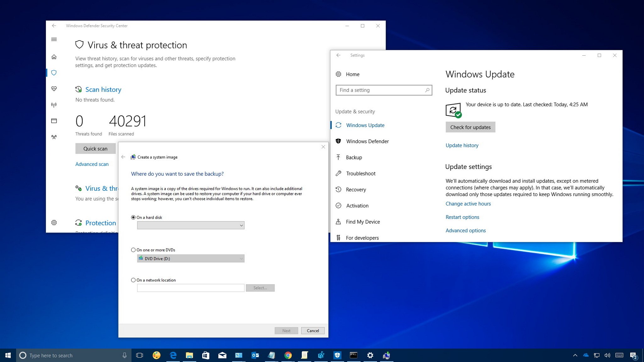Click the Windows Update menu item
Image resolution: width=644 pixels, height=362 pixels.
pyautogui.click(x=365, y=125)
